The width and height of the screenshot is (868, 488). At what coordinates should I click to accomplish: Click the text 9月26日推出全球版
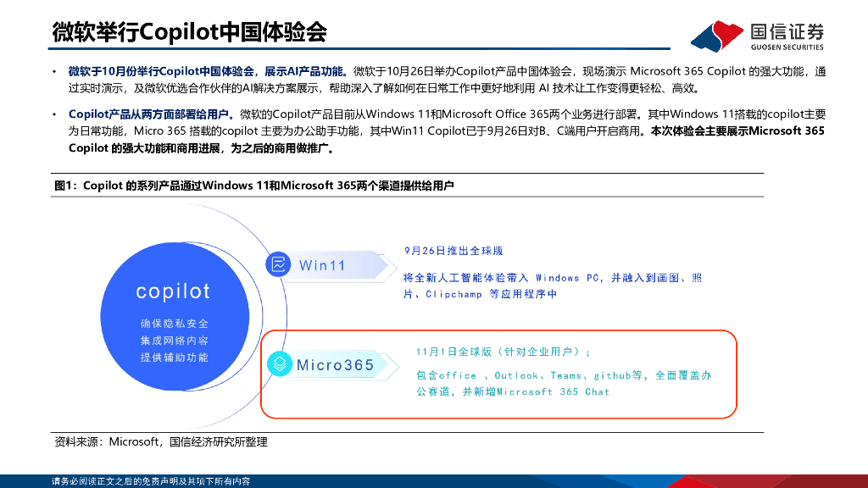click(x=453, y=251)
